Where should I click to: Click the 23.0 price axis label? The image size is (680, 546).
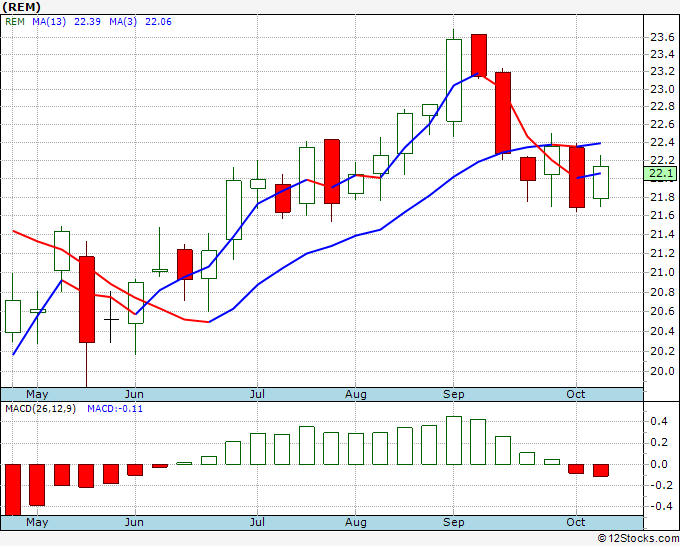[x=662, y=89]
